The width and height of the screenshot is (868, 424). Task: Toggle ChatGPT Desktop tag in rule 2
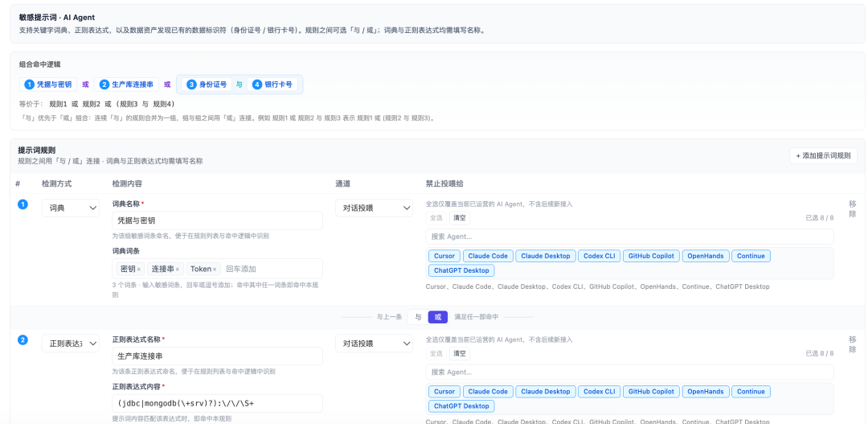click(x=461, y=406)
